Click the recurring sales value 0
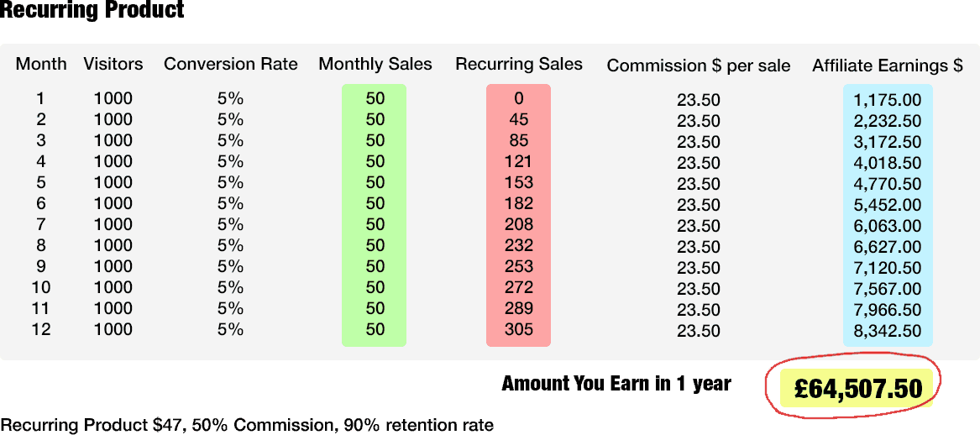980x435 pixels. click(x=519, y=98)
